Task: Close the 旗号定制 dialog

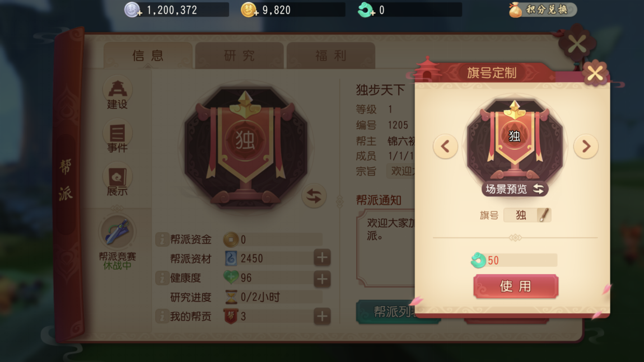Action: click(595, 73)
